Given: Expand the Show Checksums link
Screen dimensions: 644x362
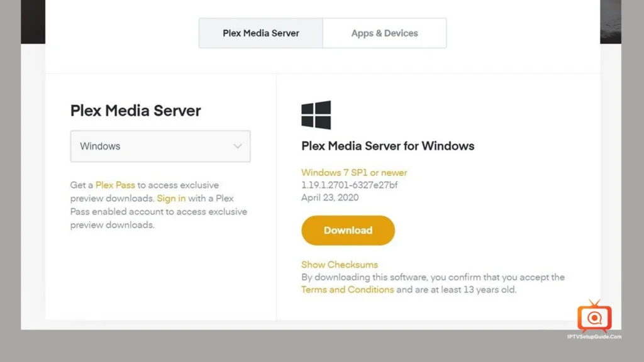Looking at the screenshot, I should [339, 265].
